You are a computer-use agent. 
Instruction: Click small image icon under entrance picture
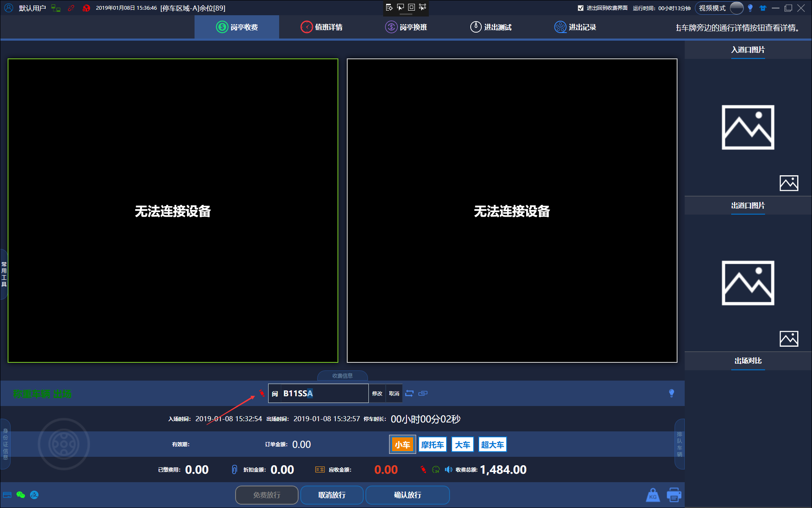(789, 183)
